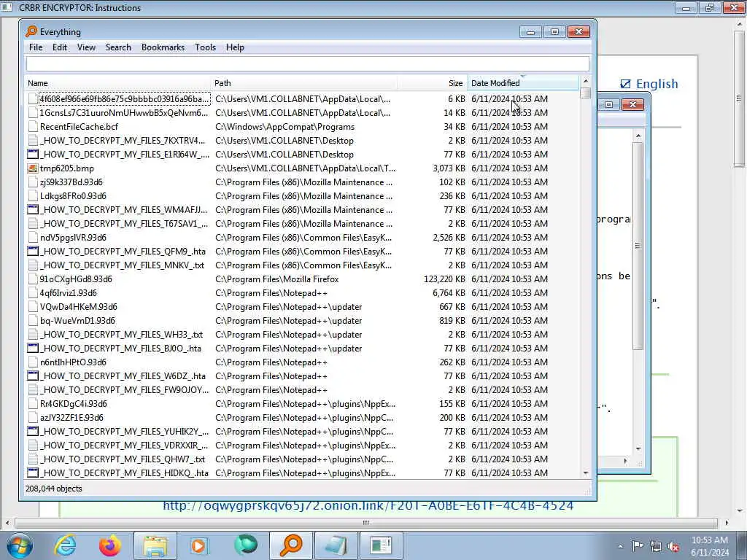Screen dimensions: 747x560
Task: Switch to CRBR instructions window taskbar button
Action: click(381, 545)
